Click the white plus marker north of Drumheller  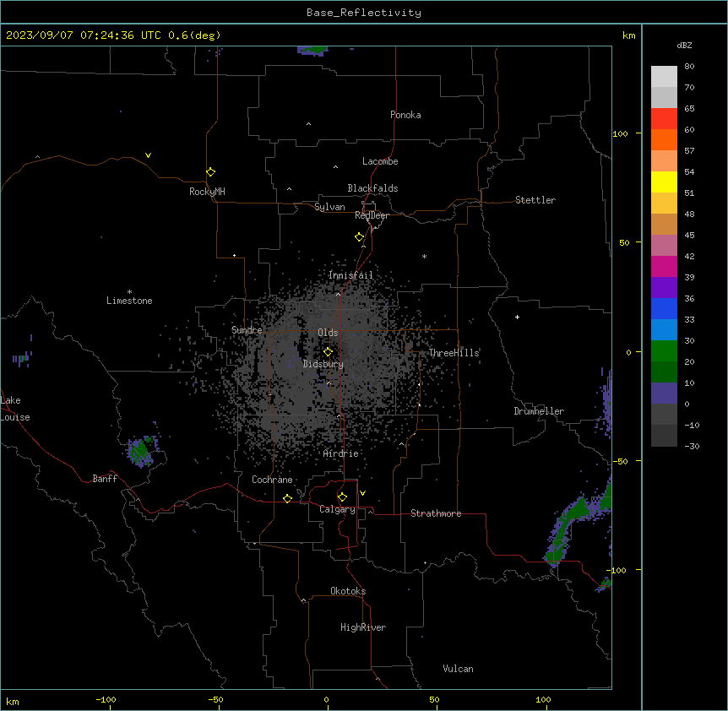click(x=517, y=317)
